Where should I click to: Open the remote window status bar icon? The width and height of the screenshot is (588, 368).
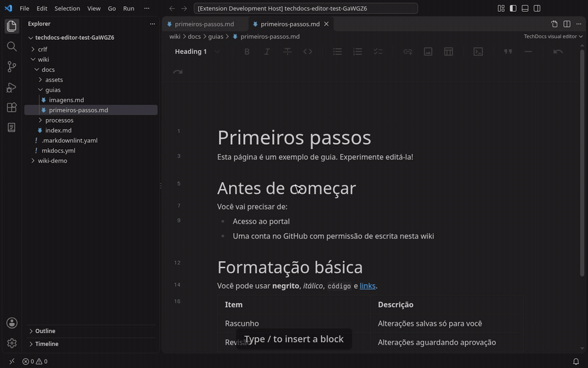[x=12, y=361]
